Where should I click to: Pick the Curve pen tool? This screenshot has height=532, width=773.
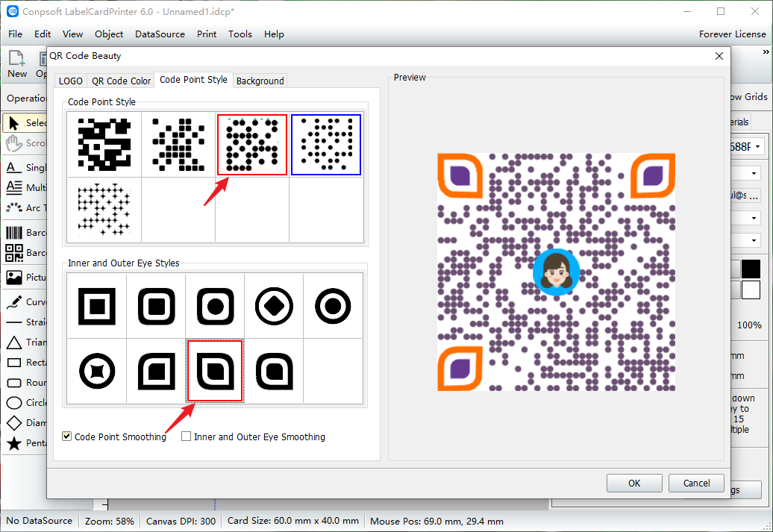click(25, 301)
